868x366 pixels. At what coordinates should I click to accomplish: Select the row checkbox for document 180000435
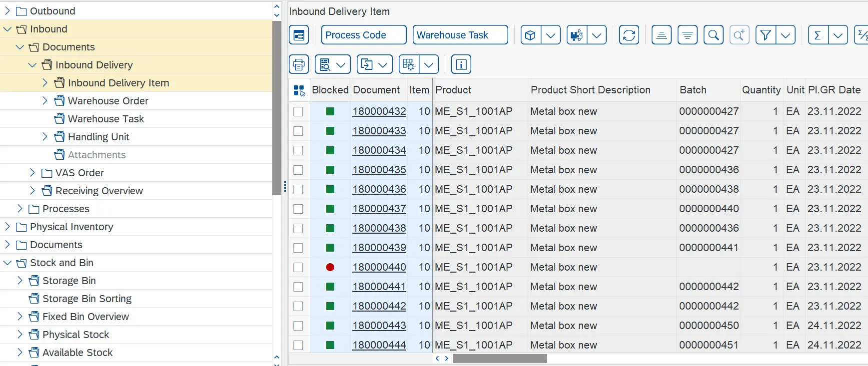(298, 170)
